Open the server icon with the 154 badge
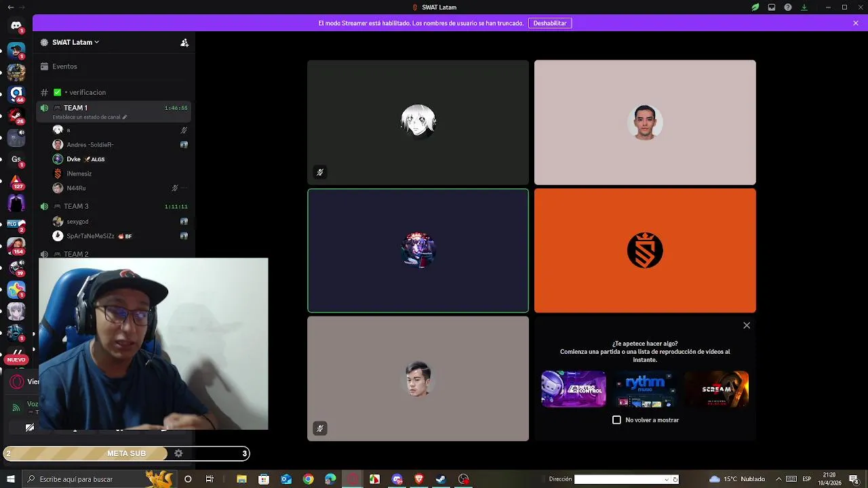Image resolution: width=868 pixels, height=488 pixels. (x=16, y=246)
